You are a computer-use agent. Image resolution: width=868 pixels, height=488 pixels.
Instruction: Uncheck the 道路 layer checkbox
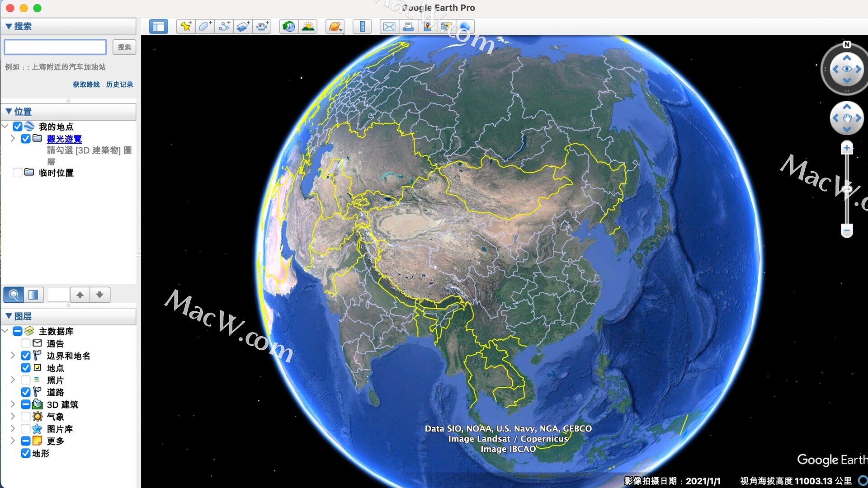click(26, 392)
